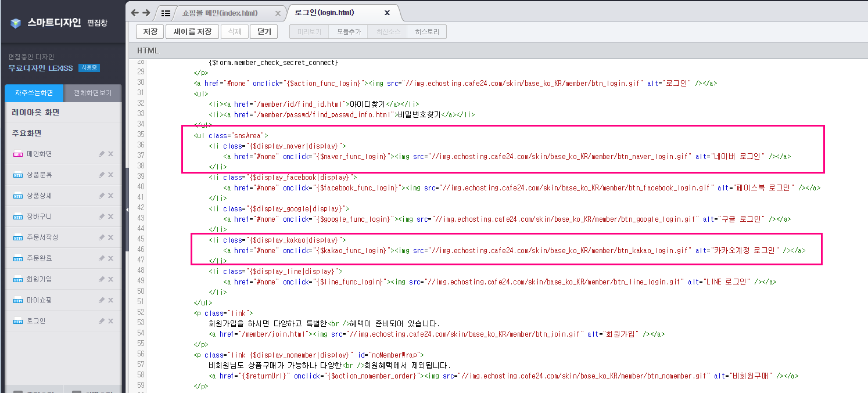Go forward with the right arrow
Image resolution: width=868 pixels, height=393 pixels.
pyautogui.click(x=146, y=13)
